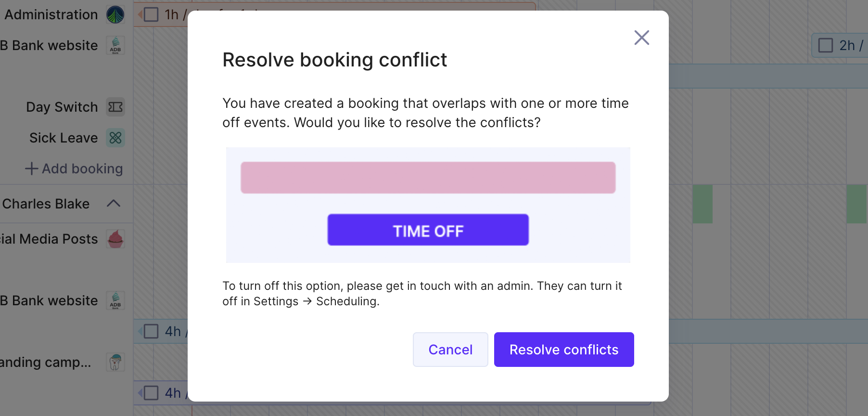Click the Add booking link
This screenshot has height=416, width=868.
point(74,169)
